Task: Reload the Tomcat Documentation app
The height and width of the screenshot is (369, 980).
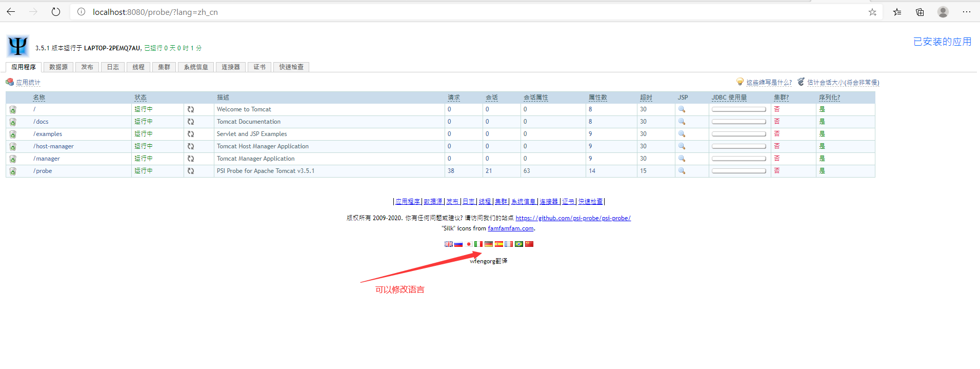Action: 191,122
